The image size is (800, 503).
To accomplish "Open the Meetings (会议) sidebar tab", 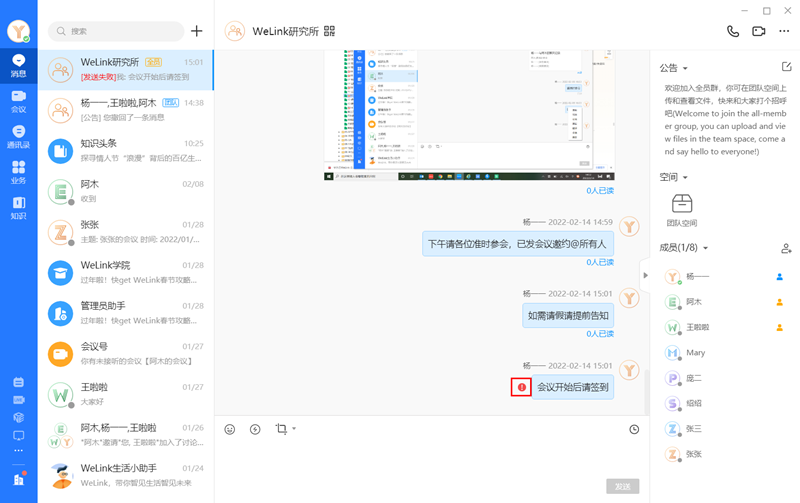I will (18, 102).
